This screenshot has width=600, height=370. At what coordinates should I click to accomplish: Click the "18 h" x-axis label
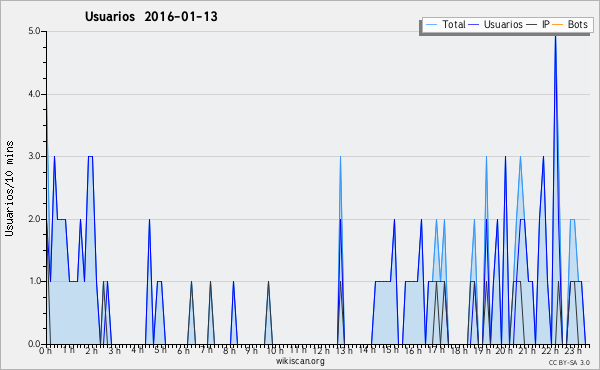[459, 350]
